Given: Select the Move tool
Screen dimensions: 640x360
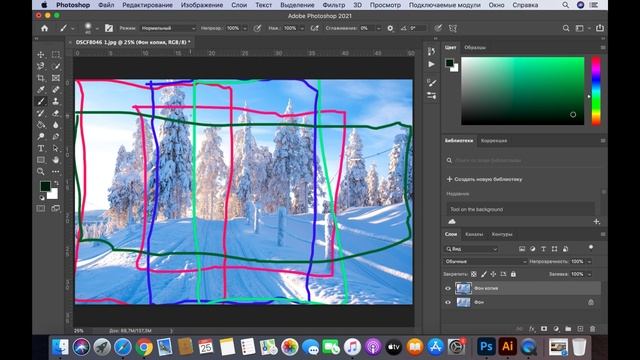Looking at the screenshot, I should (x=41, y=54).
